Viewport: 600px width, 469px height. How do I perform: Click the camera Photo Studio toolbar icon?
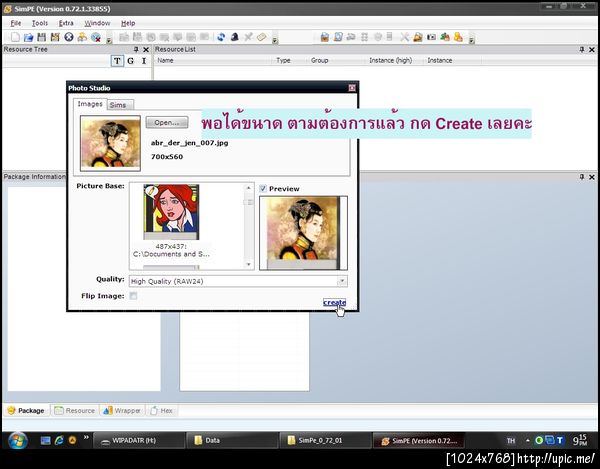[x=432, y=37]
